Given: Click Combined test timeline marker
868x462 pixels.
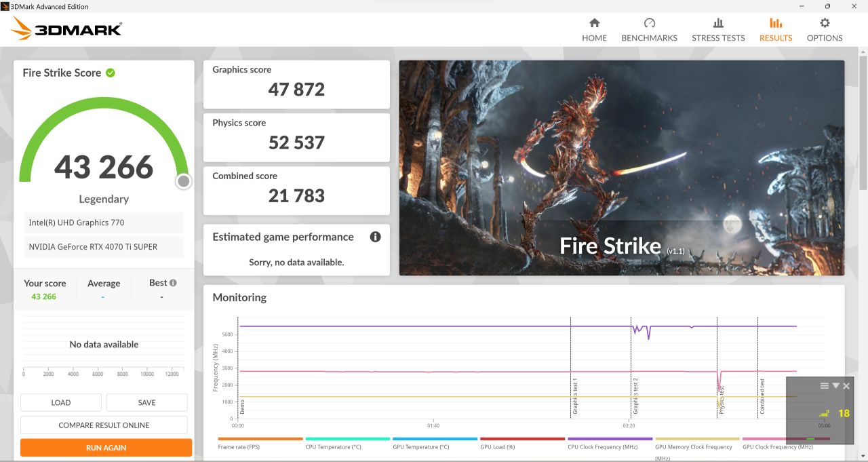Looking at the screenshot, I should tap(762, 397).
